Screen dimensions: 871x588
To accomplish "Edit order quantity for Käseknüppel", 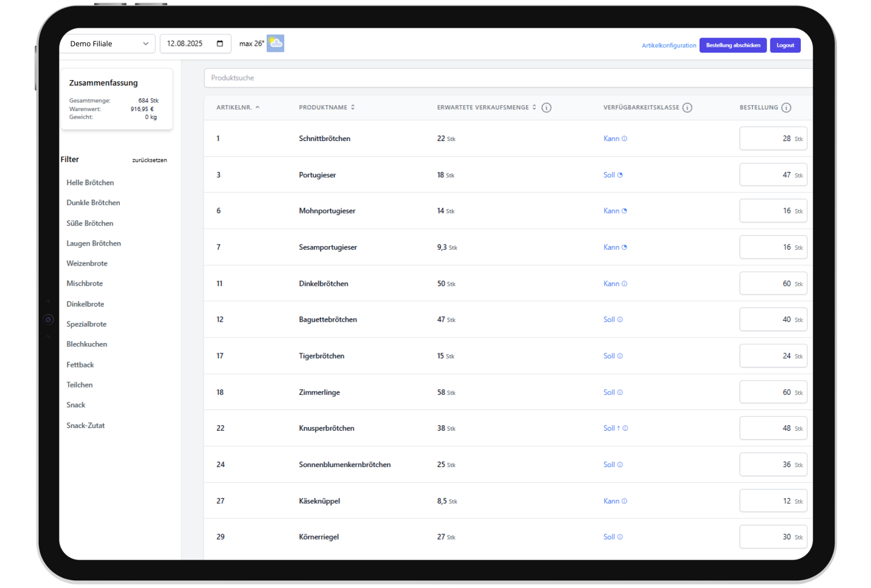I will pos(773,501).
